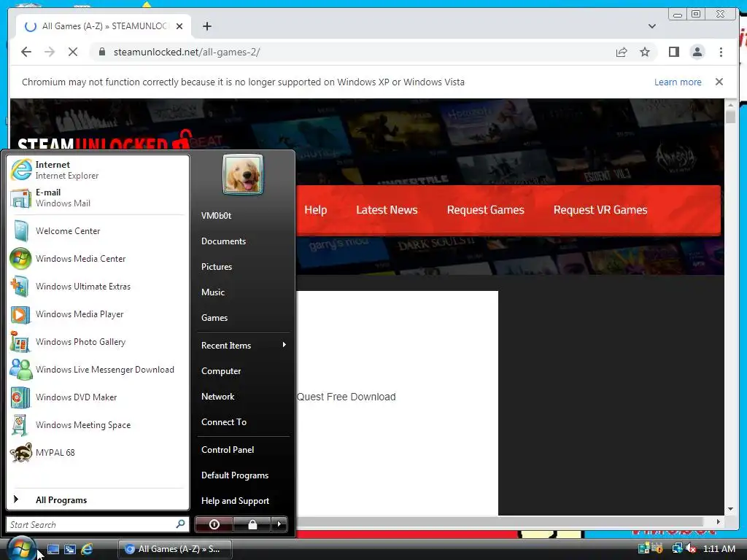Click the steamunlocked.net address bar
Screen dimensions: 747x560
pyautogui.click(x=352, y=52)
